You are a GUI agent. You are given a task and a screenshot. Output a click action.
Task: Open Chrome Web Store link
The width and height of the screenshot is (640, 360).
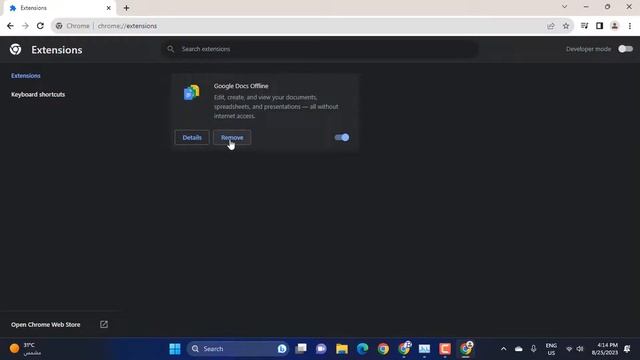click(46, 324)
